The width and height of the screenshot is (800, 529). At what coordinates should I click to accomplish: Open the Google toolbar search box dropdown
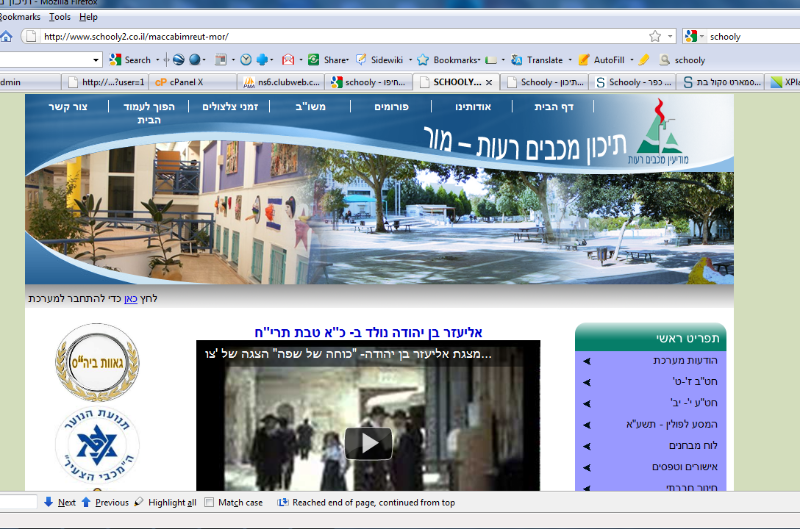[x=96, y=60]
